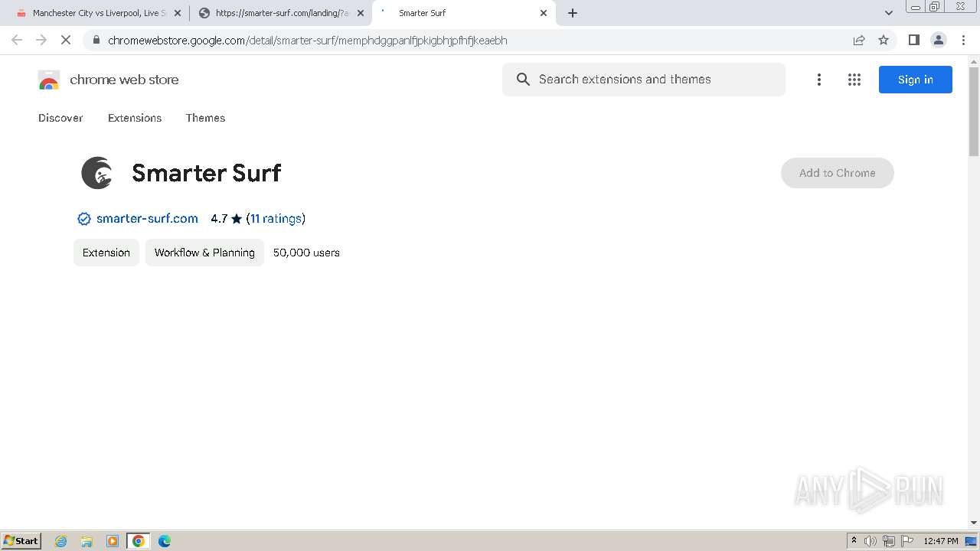Open the network tray icon
This screenshot has width=980, height=551.
(889, 541)
